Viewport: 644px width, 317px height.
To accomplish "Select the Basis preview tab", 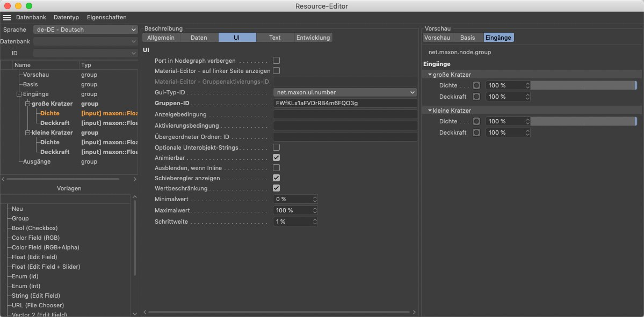I will pyautogui.click(x=467, y=38).
